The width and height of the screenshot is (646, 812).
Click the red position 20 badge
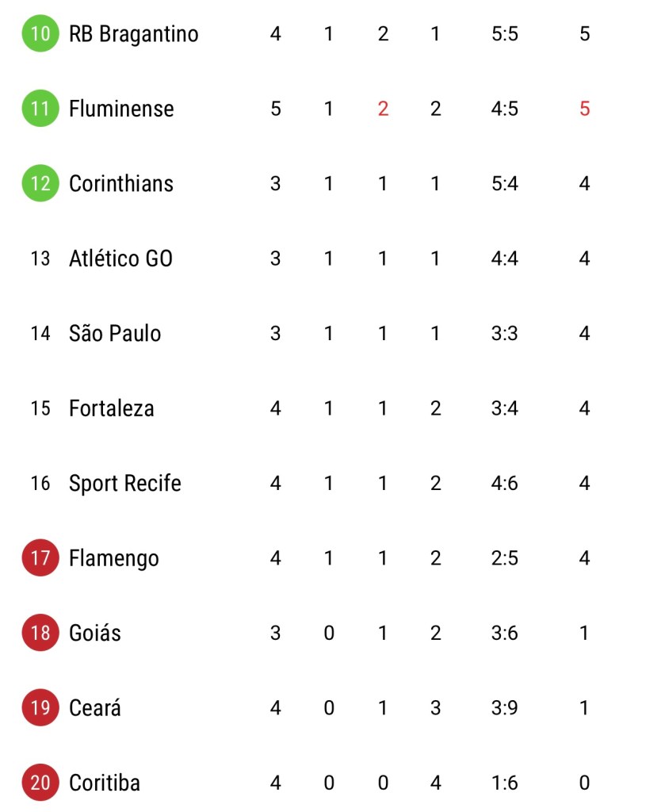click(40, 783)
